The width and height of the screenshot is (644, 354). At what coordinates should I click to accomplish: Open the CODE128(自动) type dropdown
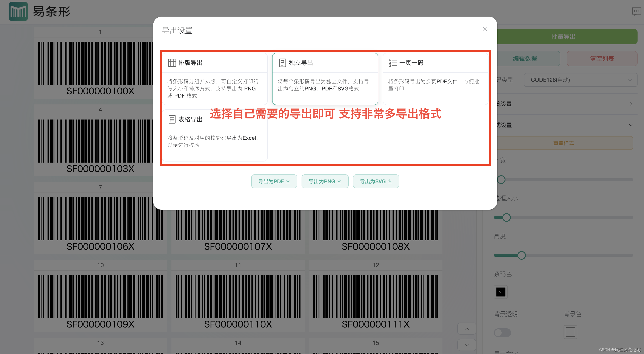tap(580, 80)
